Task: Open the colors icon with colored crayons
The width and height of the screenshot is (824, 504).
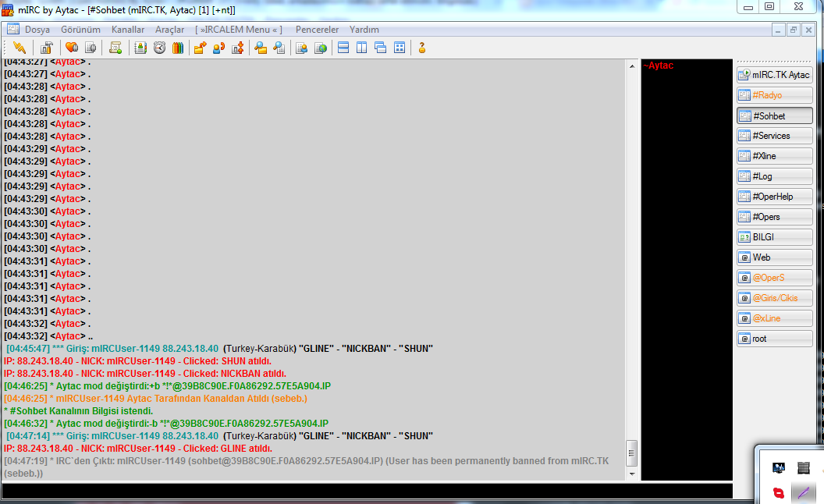Action: (178, 48)
